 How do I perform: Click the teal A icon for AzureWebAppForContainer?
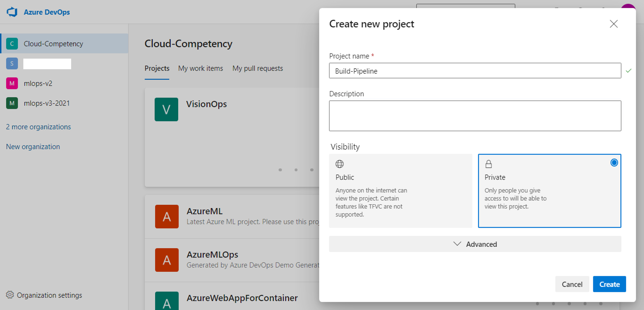tap(167, 301)
